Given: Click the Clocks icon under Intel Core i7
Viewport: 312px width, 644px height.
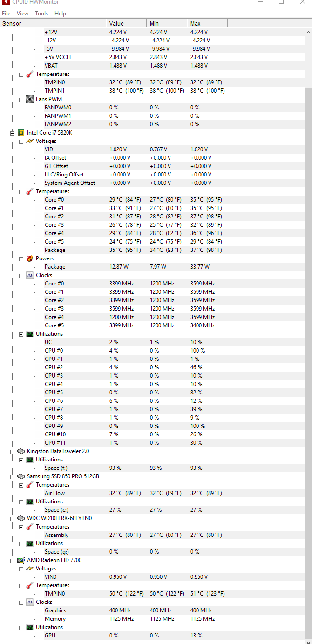Looking at the screenshot, I should point(30,275).
